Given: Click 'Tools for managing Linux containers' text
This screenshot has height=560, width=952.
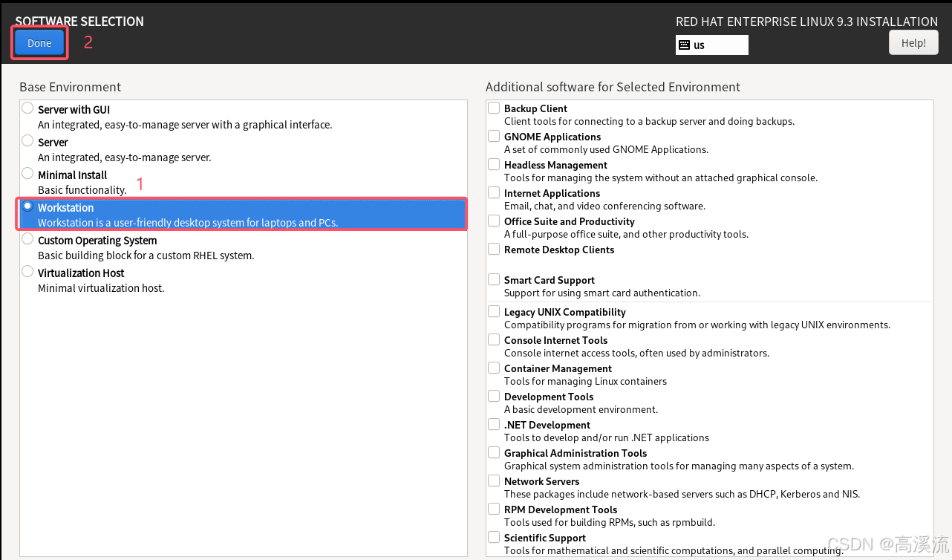Looking at the screenshot, I should click(x=585, y=382).
